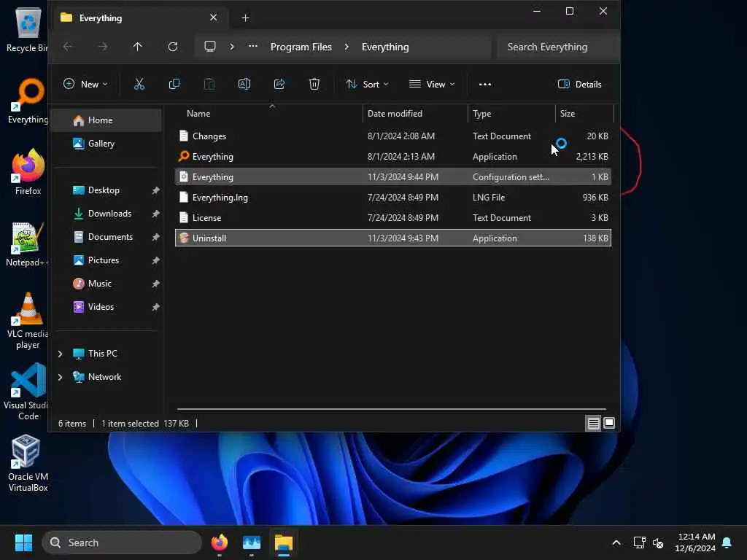Viewport: 747px width, 560px height.
Task: Select the Everything.lng file
Action: point(393,197)
